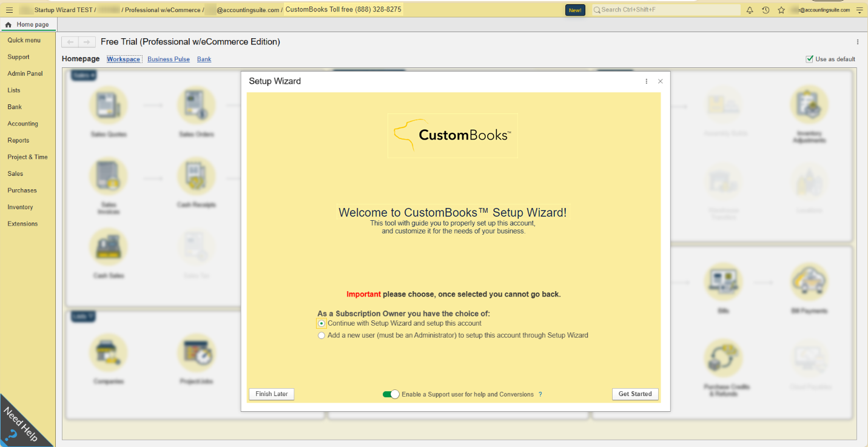This screenshot has height=447, width=868.
Task: Open the notifications bell
Action: coord(750,10)
